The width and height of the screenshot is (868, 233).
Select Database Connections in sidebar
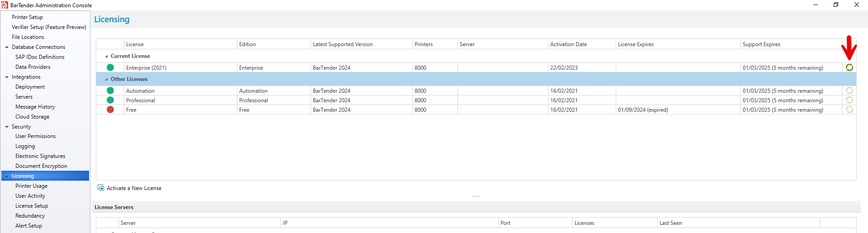[38, 47]
